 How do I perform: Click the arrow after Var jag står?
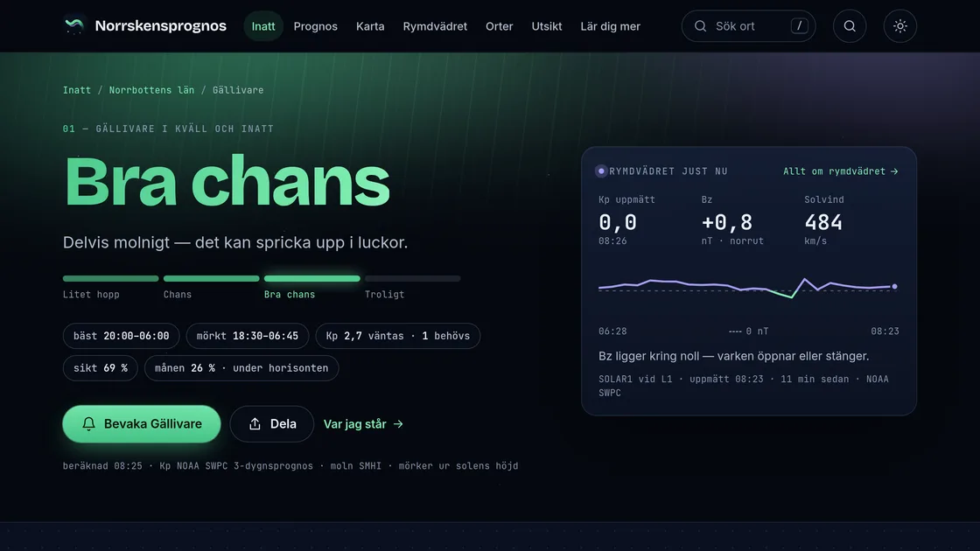(x=398, y=424)
